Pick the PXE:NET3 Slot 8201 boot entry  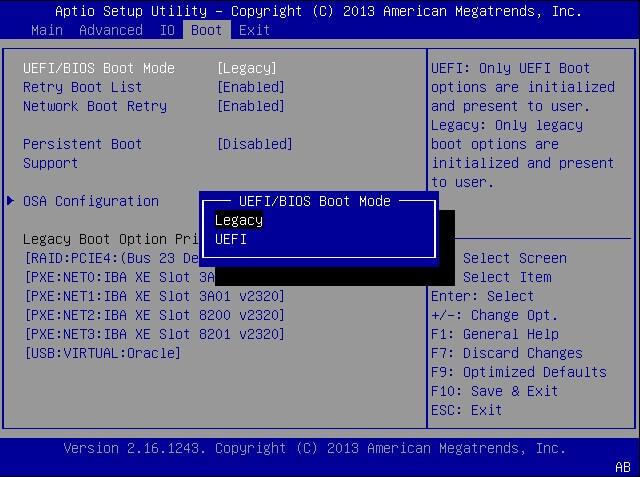click(154, 334)
